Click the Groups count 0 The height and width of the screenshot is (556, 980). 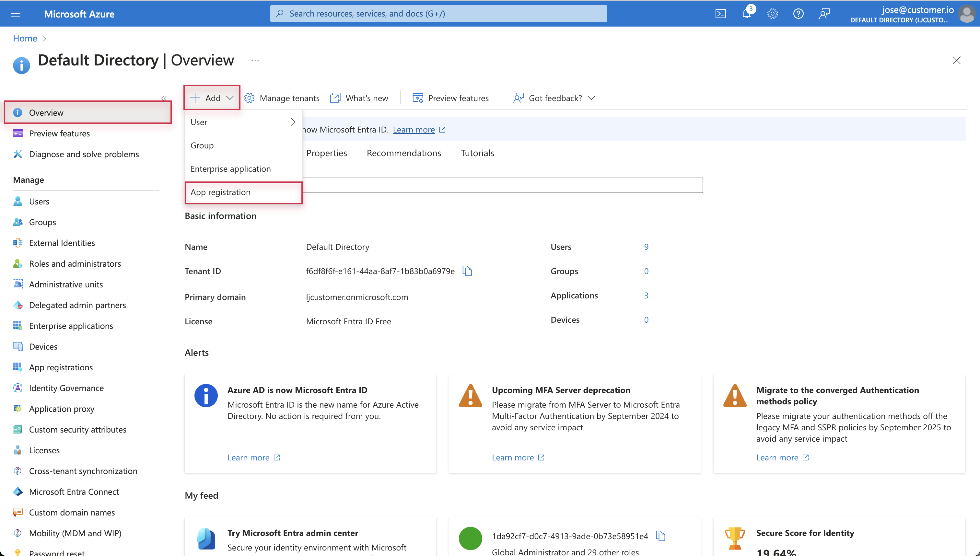[646, 271]
